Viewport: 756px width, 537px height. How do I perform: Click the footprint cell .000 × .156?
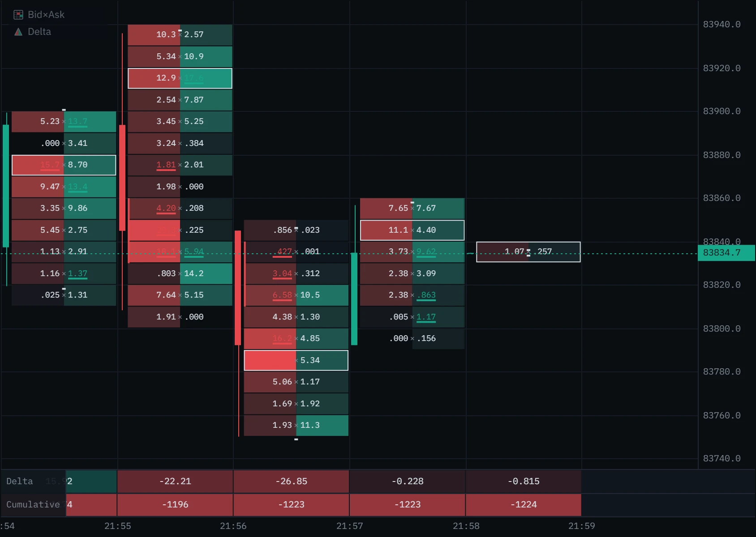pos(412,339)
